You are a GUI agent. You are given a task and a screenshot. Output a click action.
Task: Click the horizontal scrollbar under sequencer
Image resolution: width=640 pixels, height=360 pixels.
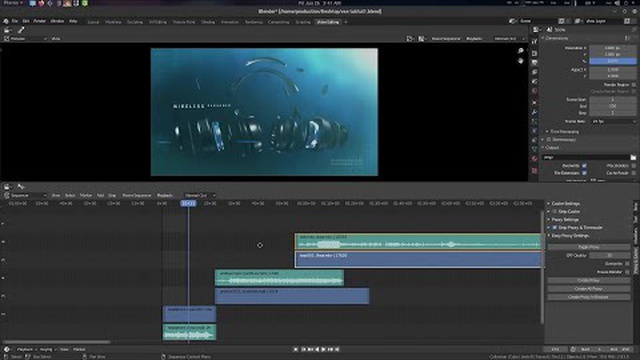[x=57, y=342]
